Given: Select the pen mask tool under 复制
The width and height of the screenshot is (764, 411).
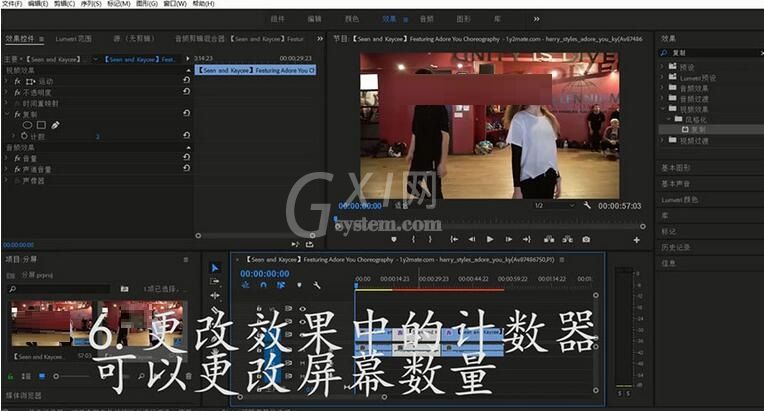Looking at the screenshot, I should pos(55,125).
